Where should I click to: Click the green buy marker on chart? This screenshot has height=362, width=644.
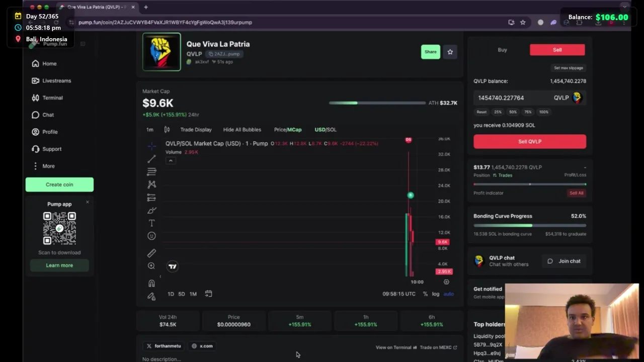tap(411, 195)
